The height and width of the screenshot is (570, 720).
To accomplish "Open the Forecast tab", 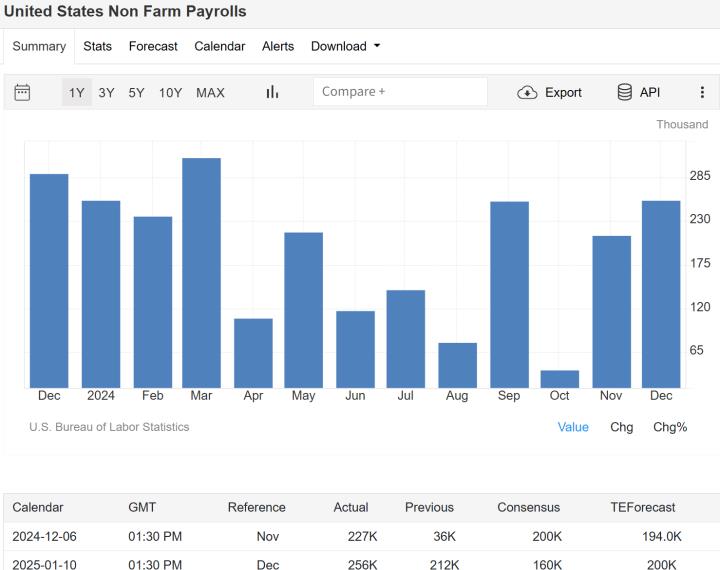I will click(x=153, y=46).
